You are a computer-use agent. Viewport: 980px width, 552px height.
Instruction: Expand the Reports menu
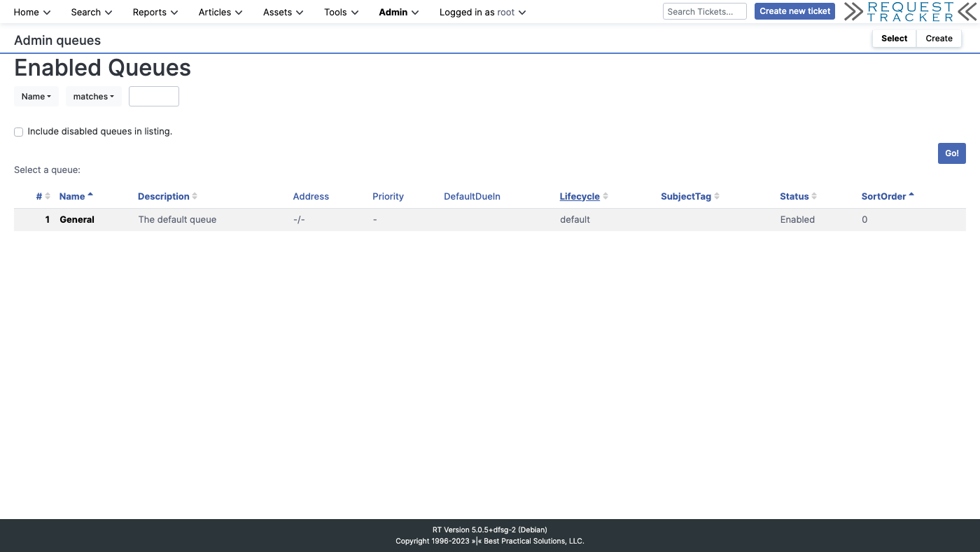155,12
